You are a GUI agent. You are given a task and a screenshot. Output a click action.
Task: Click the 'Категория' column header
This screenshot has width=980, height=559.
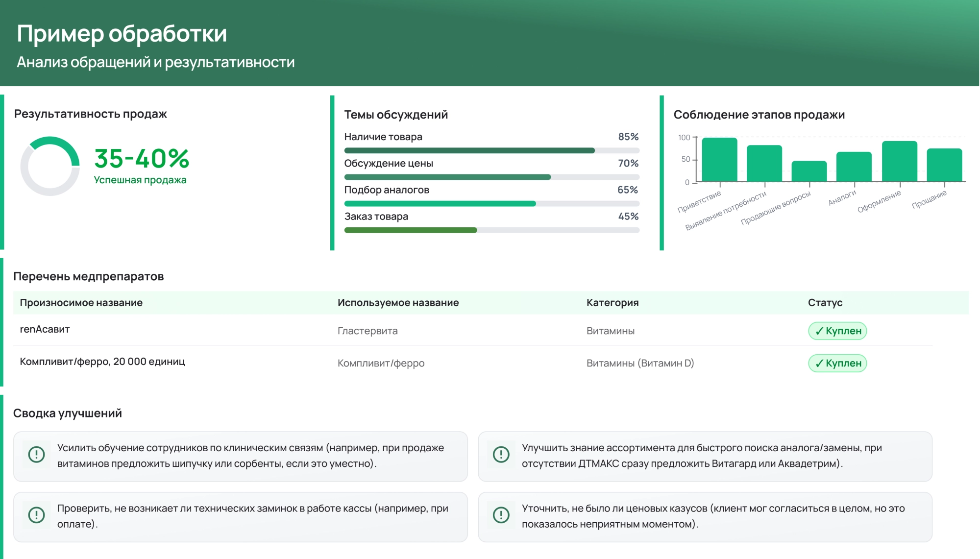click(612, 303)
